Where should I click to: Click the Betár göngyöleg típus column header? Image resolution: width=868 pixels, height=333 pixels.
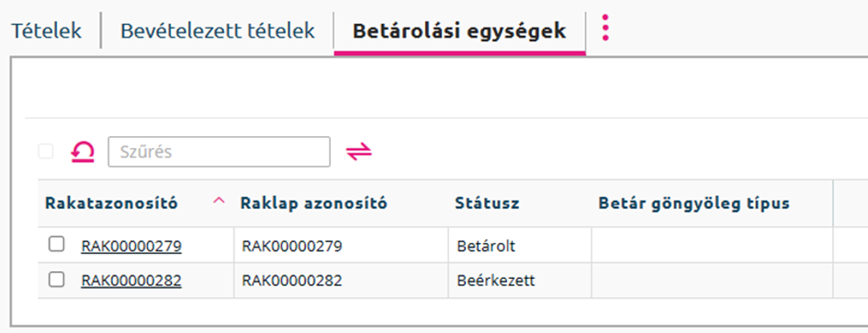click(x=693, y=203)
